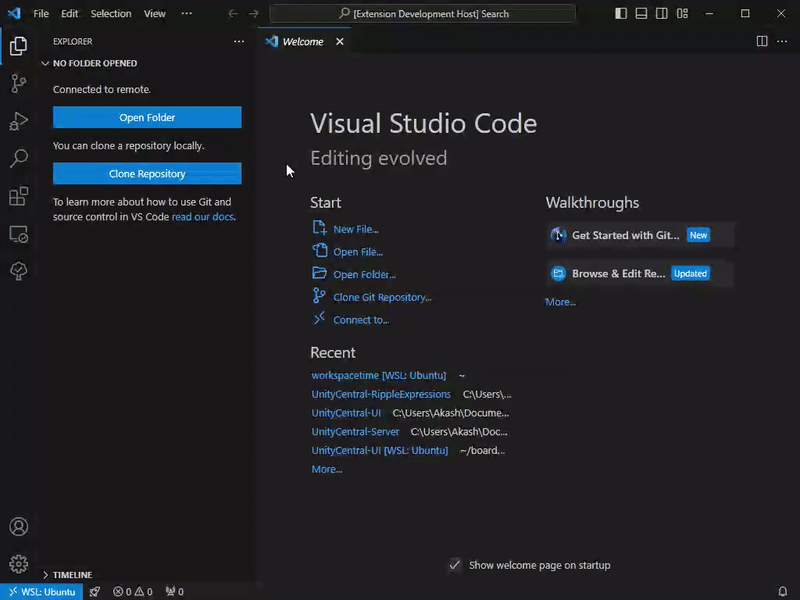800x600 pixels.
Task: Open the Selection menu
Action: [x=111, y=14]
